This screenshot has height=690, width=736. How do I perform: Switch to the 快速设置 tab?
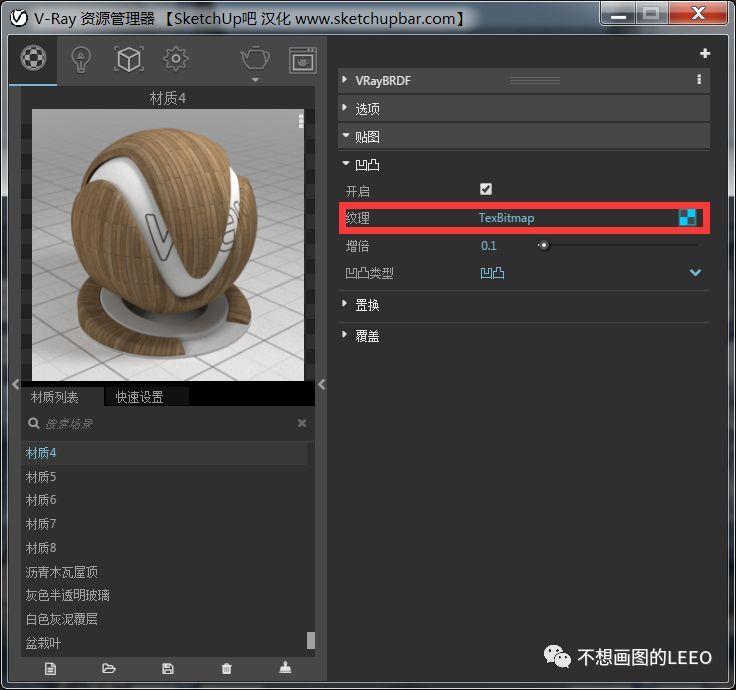(139, 397)
